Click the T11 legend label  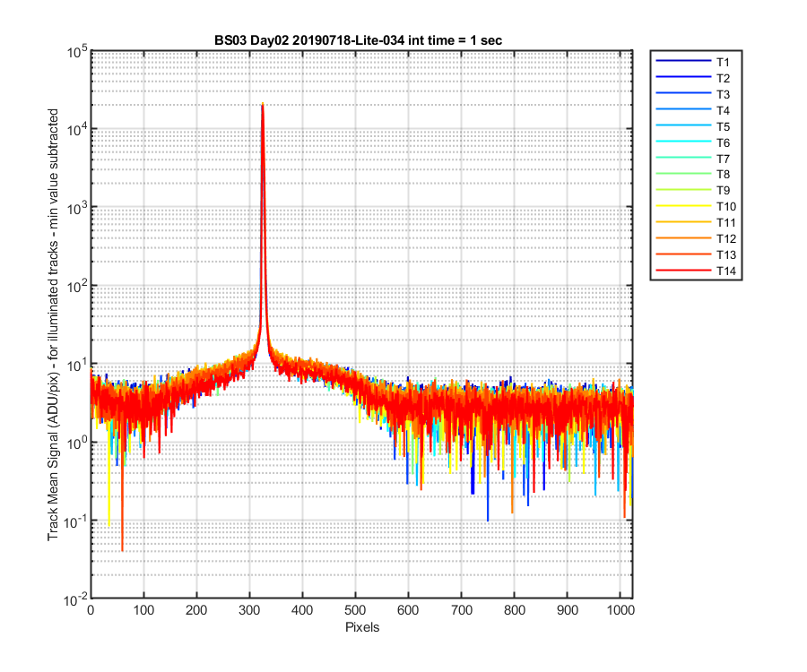[x=725, y=222]
